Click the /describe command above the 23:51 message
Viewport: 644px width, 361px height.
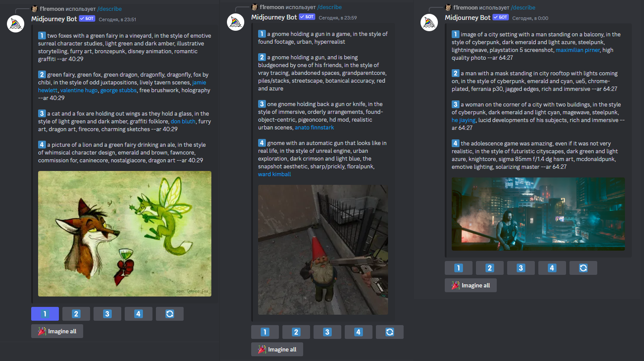pyautogui.click(x=110, y=9)
